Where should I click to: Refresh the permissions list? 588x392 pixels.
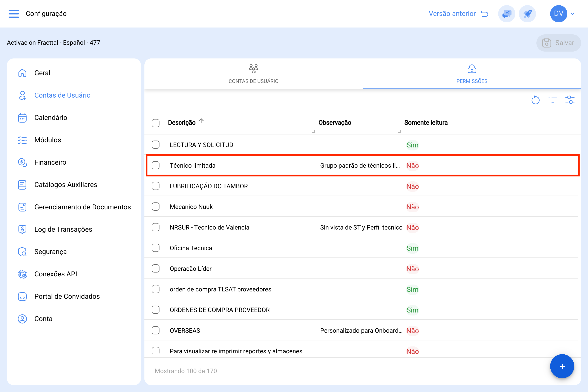tap(536, 100)
